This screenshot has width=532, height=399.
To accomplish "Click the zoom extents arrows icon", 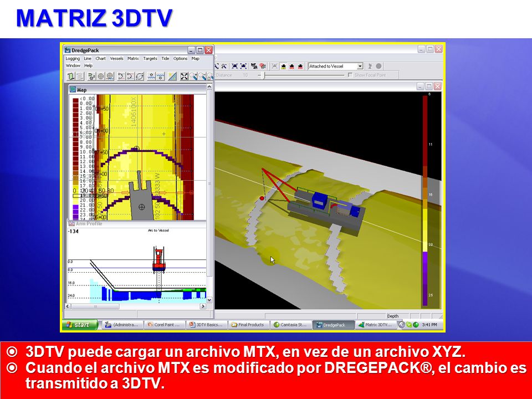I will point(184,76).
